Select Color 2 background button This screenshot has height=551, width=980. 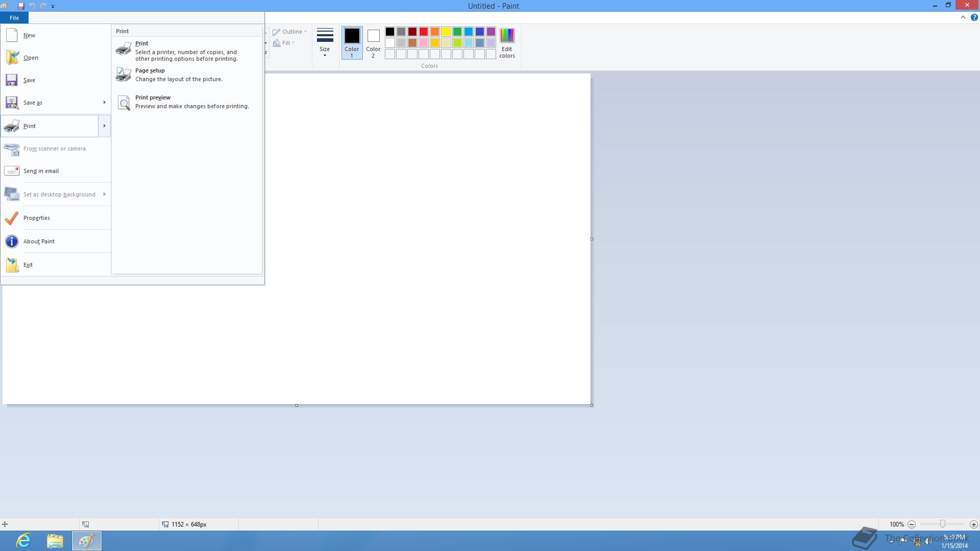coord(373,43)
